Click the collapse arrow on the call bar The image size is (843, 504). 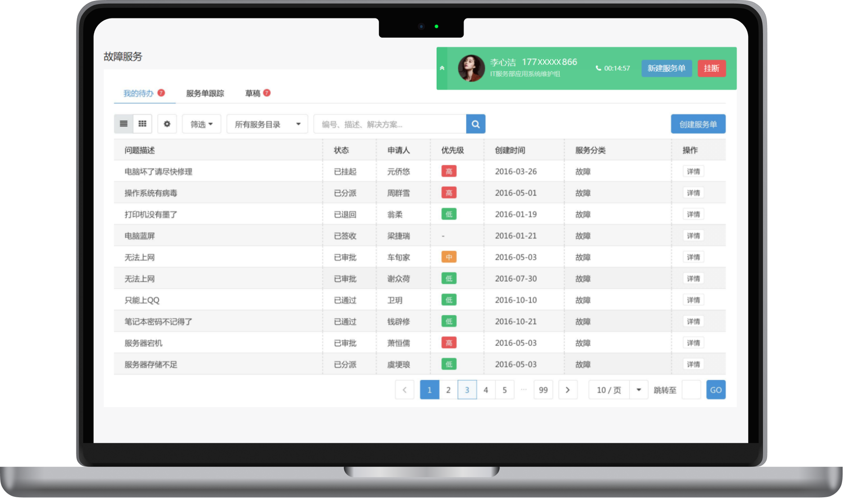(442, 68)
